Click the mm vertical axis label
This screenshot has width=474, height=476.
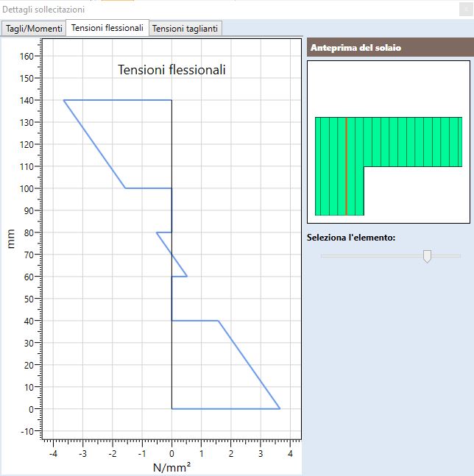point(10,239)
